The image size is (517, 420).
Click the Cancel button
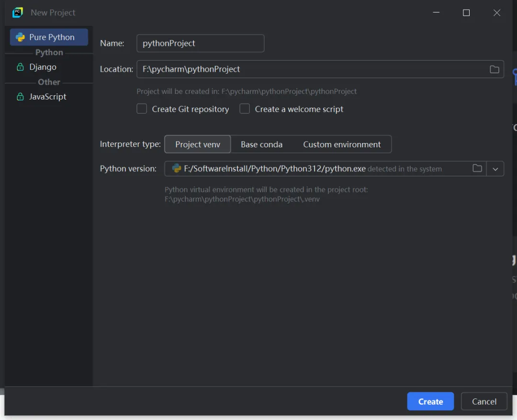click(484, 401)
